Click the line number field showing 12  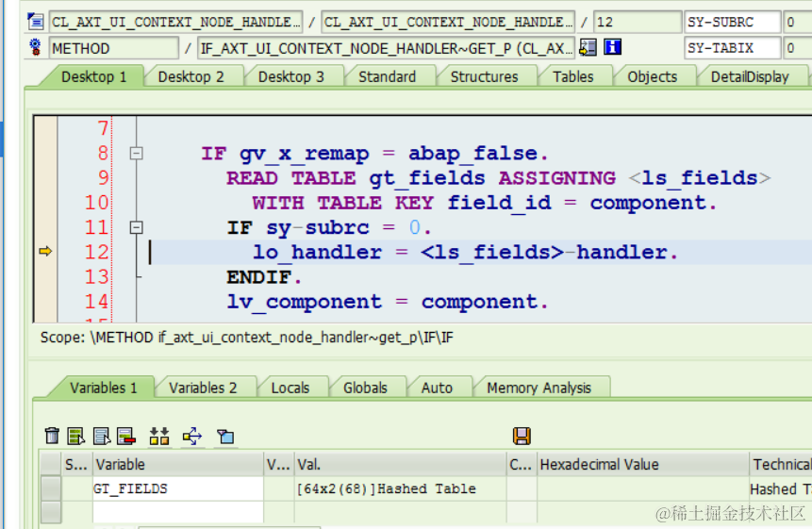(x=637, y=22)
